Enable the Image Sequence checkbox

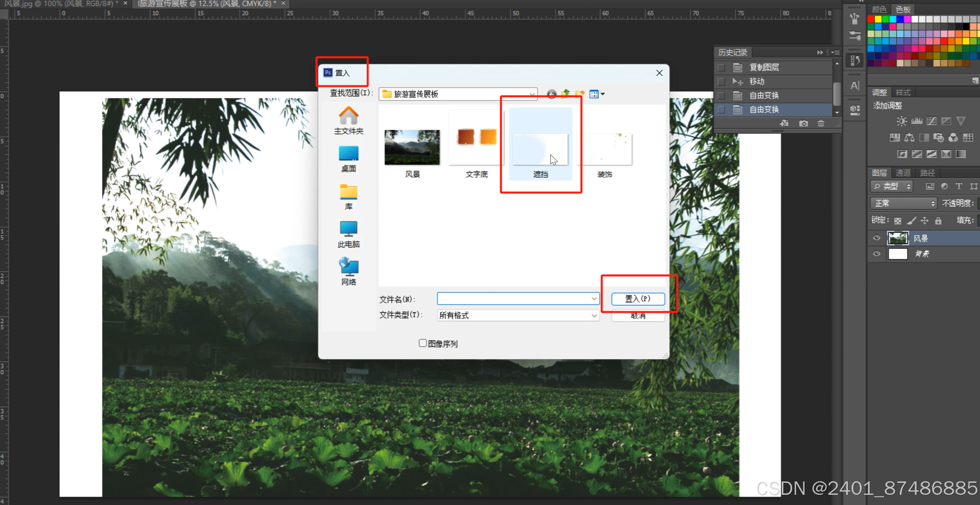423,343
